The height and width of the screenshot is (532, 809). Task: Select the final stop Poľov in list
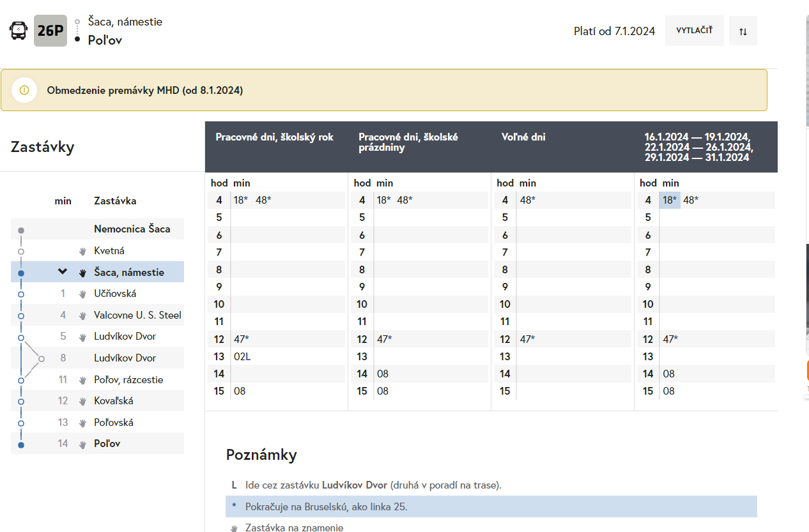[x=107, y=443]
